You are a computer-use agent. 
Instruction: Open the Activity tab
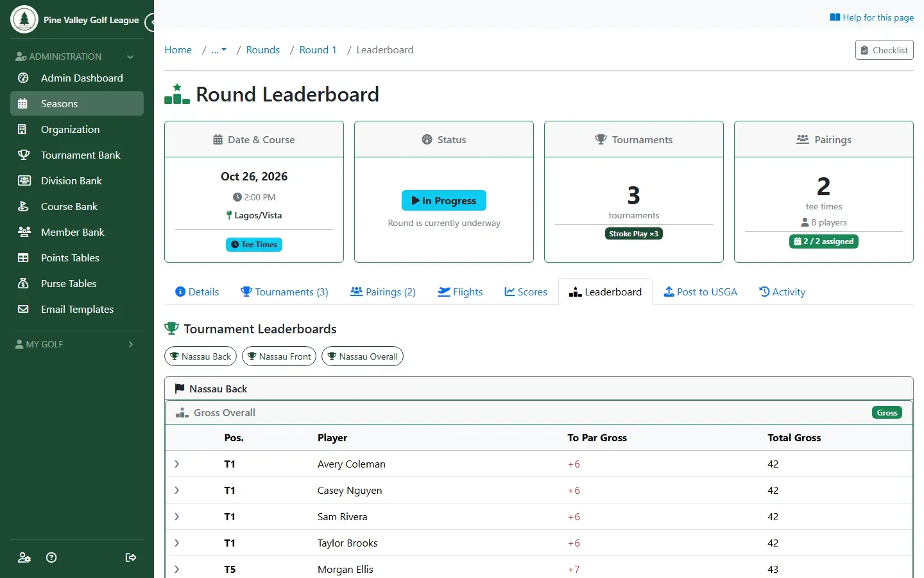[782, 292]
